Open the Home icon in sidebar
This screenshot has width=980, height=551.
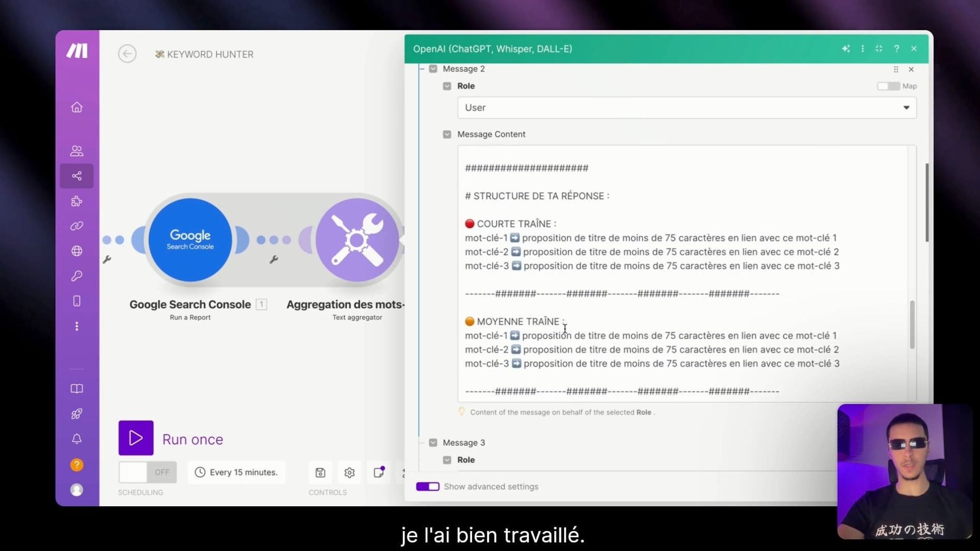pyautogui.click(x=77, y=107)
